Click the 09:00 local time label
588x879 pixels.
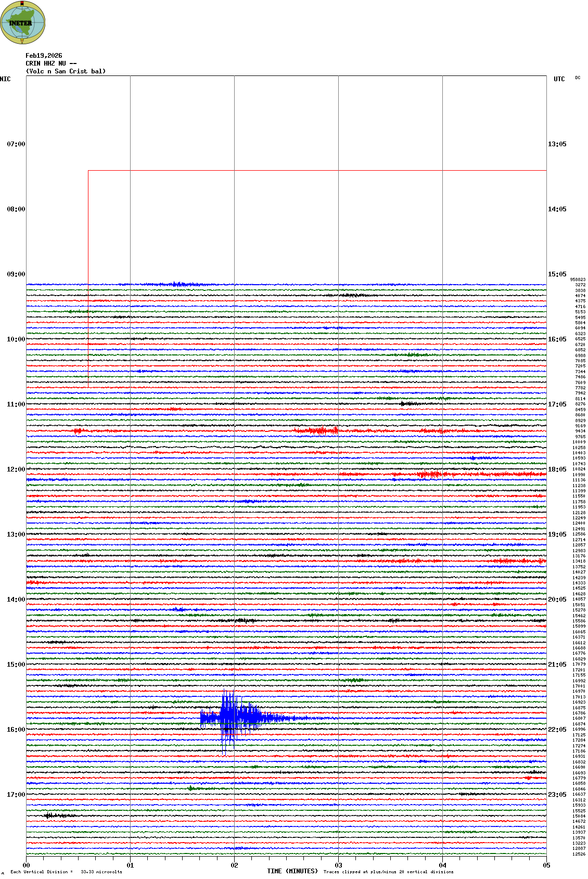pos(16,274)
